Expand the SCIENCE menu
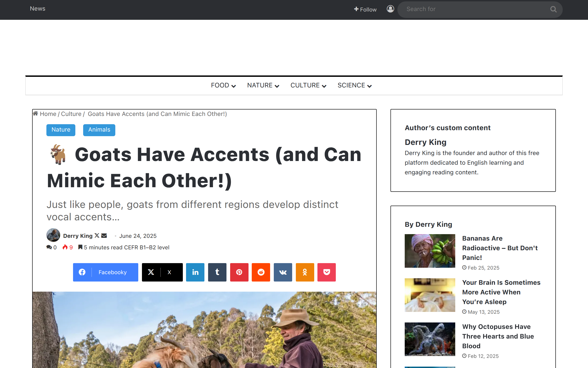Viewport: 588px width, 368px height. tap(354, 85)
